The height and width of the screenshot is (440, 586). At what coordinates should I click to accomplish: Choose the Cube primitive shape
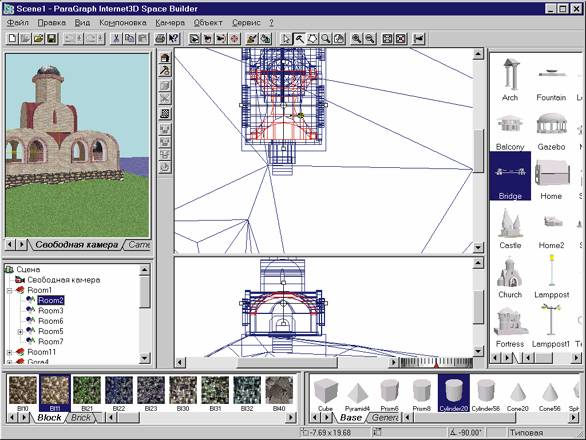(x=326, y=394)
